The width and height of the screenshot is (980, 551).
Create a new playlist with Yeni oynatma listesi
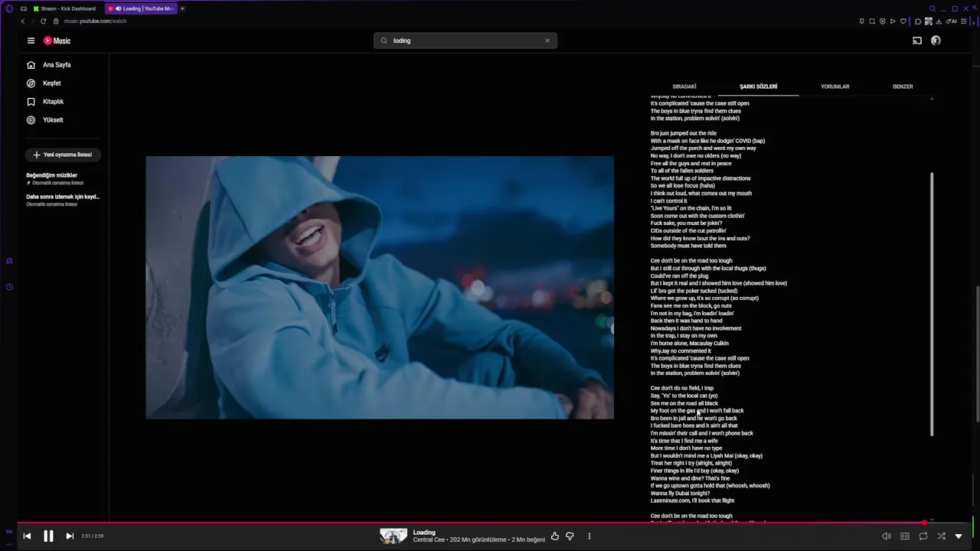coord(63,155)
